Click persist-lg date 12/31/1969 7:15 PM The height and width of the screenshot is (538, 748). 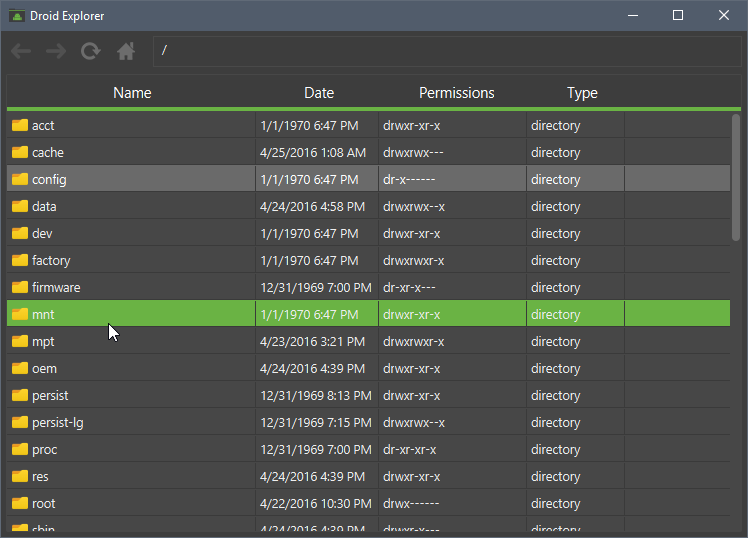[x=316, y=423]
